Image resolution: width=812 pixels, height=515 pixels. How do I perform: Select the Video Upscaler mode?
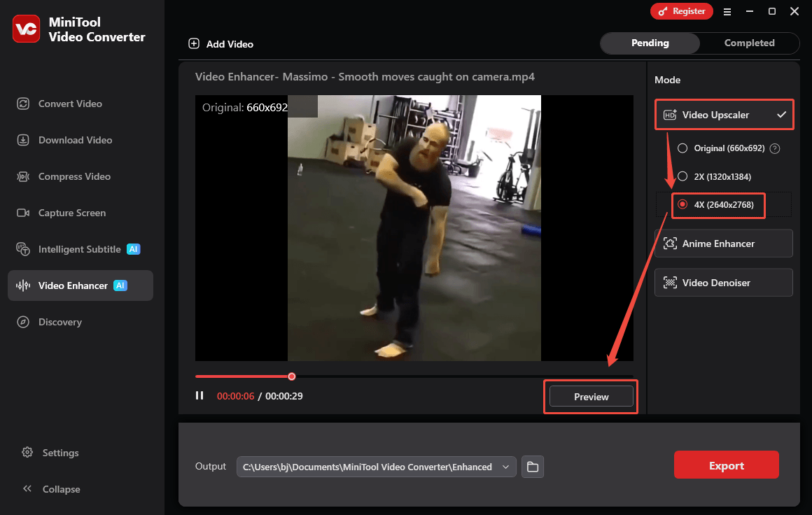click(x=724, y=114)
